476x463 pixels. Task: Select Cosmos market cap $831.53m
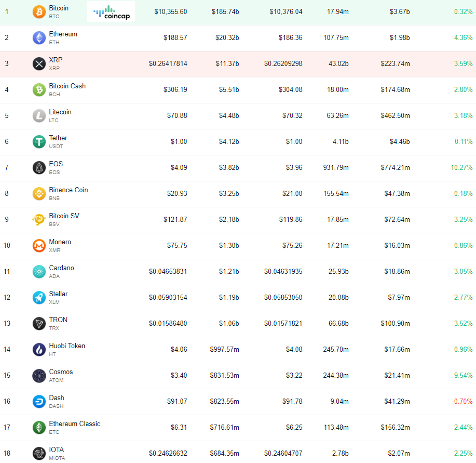point(224,376)
